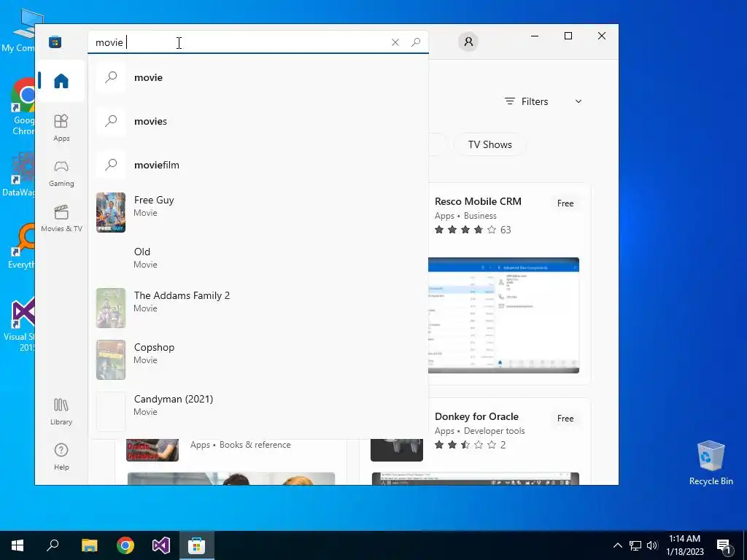Image resolution: width=747 pixels, height=560 pixels.
Task: Open the user account profile icon
Action: [x=468, y=42]
